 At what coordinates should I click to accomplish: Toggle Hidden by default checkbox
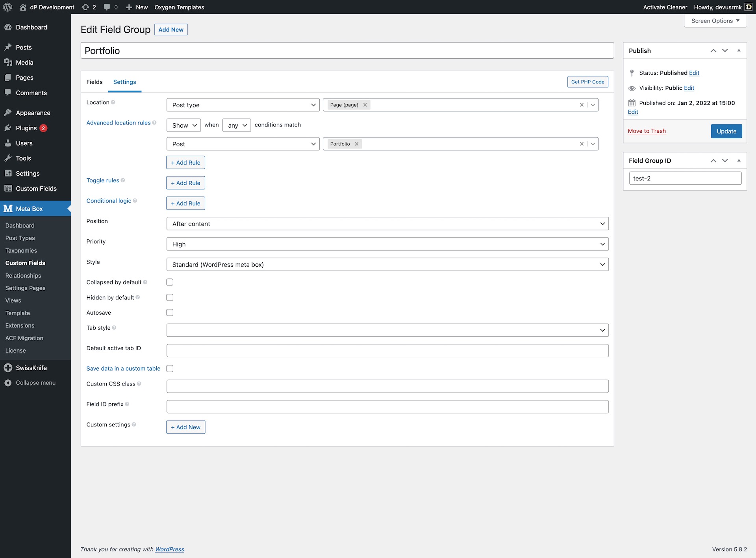170,297
